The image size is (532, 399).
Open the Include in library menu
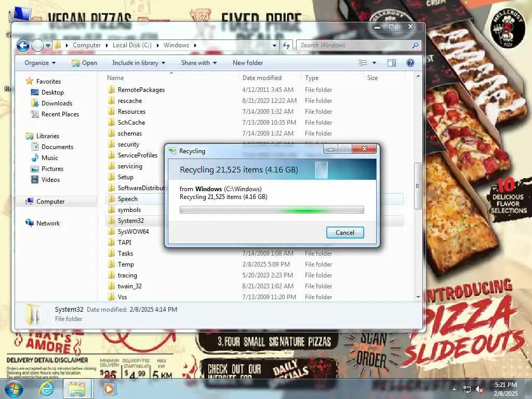(x=138, y=63)
